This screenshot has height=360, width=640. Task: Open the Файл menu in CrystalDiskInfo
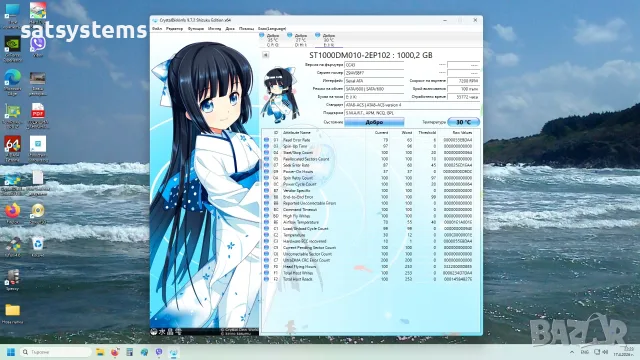click(157, 29)
